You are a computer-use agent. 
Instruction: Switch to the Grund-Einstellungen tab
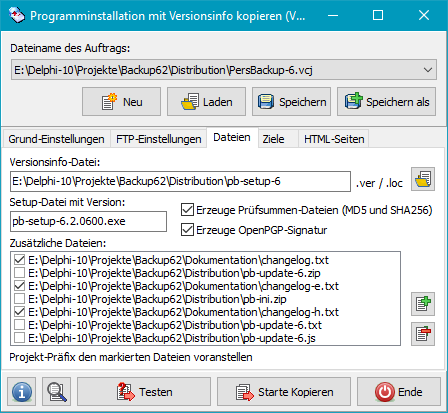click(x=56, y=139)
